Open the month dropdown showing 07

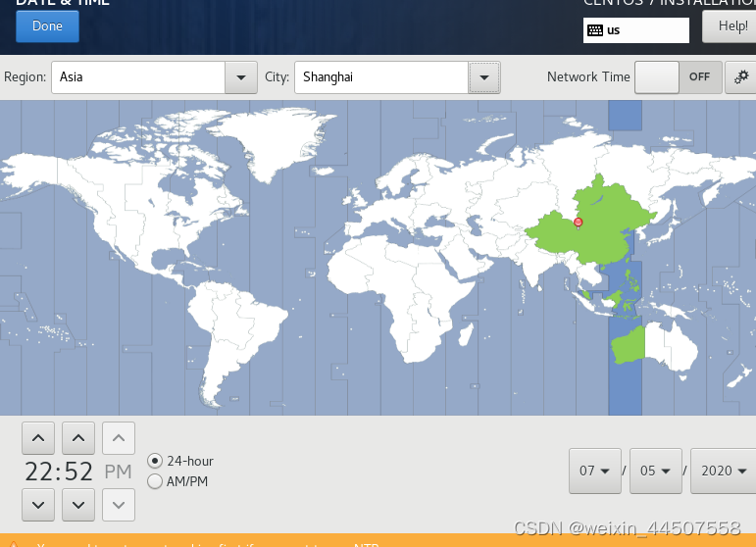[595, 471]
